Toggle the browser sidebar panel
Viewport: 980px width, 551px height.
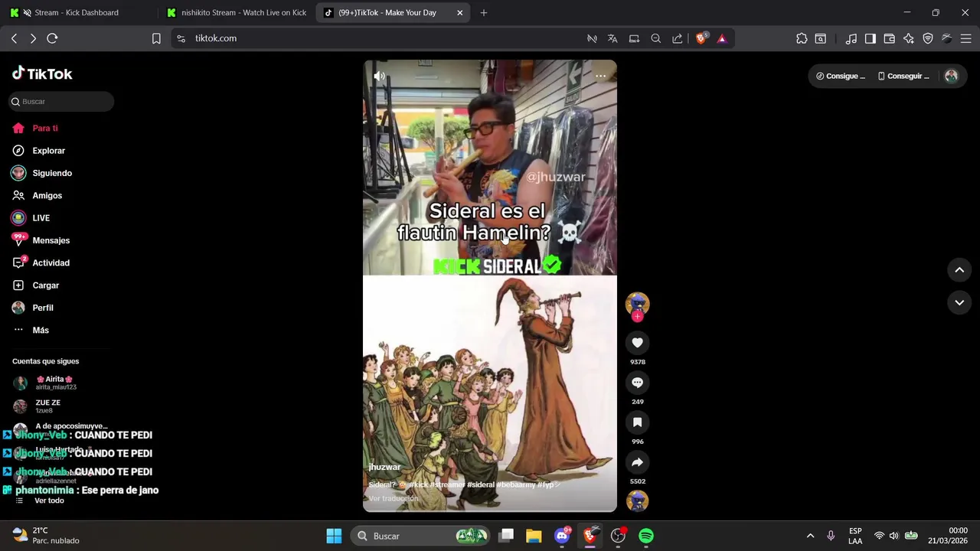tap(871, 38)
